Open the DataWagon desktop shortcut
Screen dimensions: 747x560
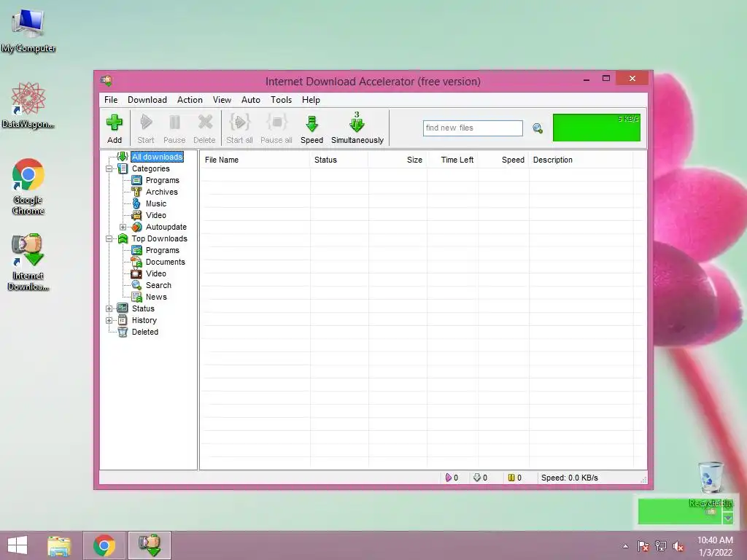coord(28,105)
